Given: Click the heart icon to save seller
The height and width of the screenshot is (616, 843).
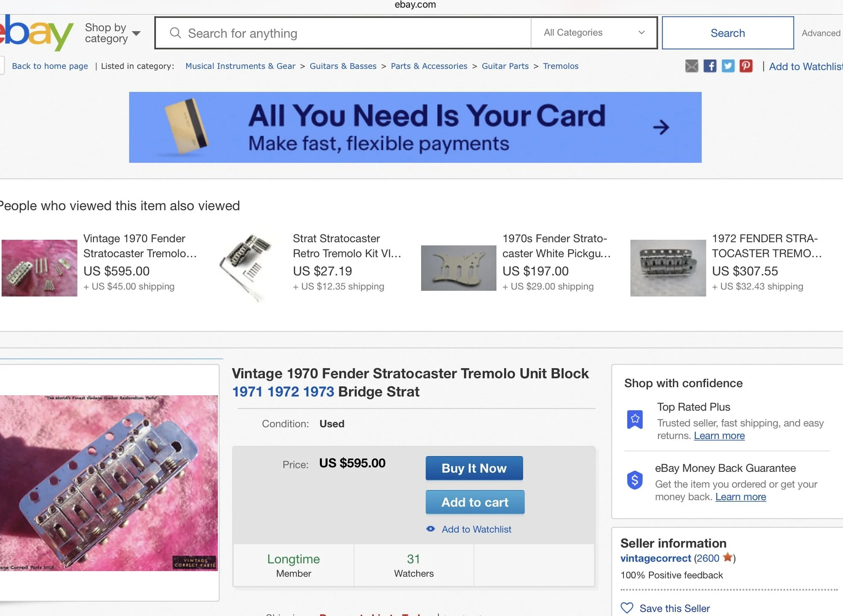Looking at the screenshot, I should pos(627,608).
